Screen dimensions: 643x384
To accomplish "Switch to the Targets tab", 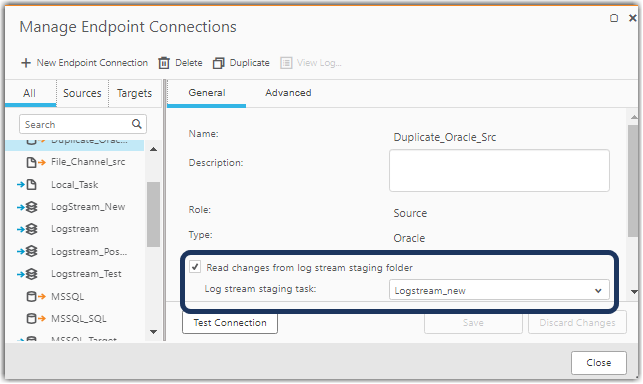I will coord(135,93).
